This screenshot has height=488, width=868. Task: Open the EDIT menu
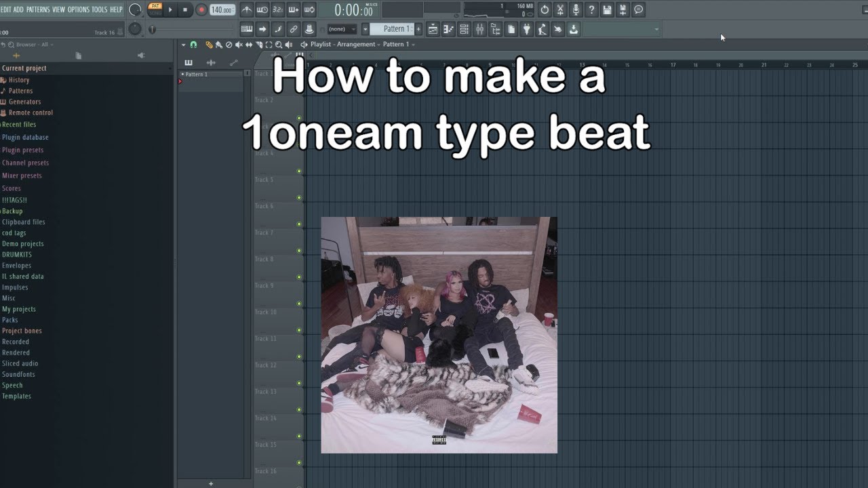[x=6, y=9]
